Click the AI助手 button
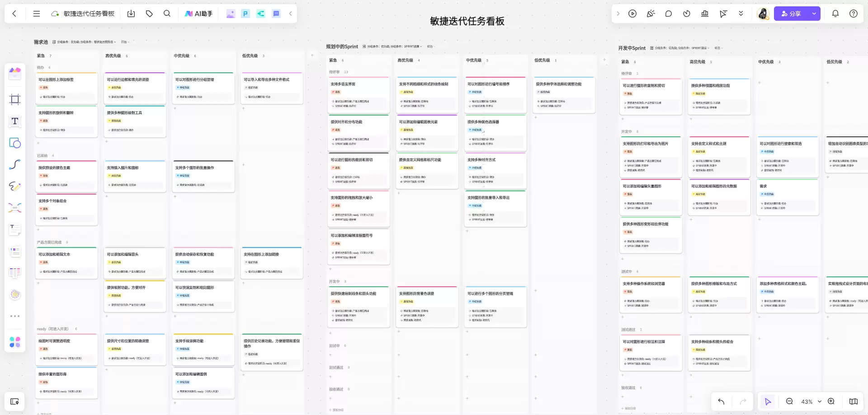The width and height of the screenshot is (868, 415). (198, 14)
